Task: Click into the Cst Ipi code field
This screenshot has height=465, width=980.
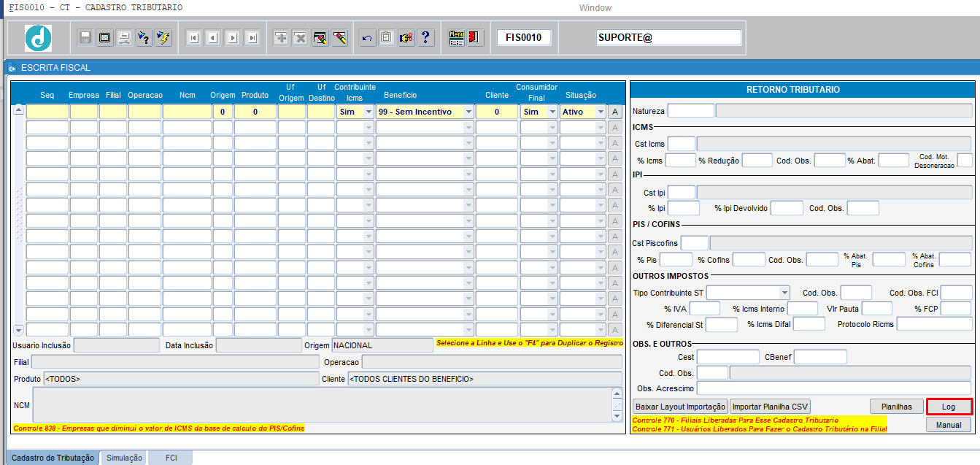Action: (682, 193)
